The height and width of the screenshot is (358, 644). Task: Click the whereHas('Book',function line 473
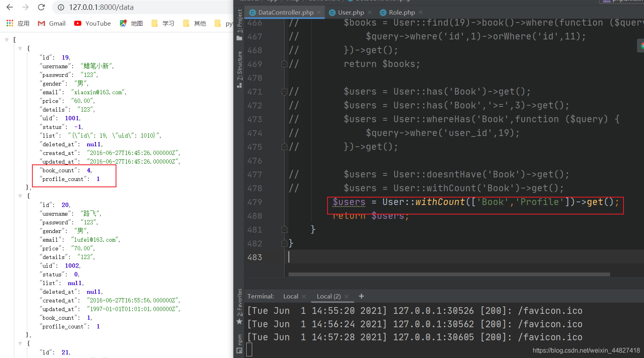(x=481, y=119)
